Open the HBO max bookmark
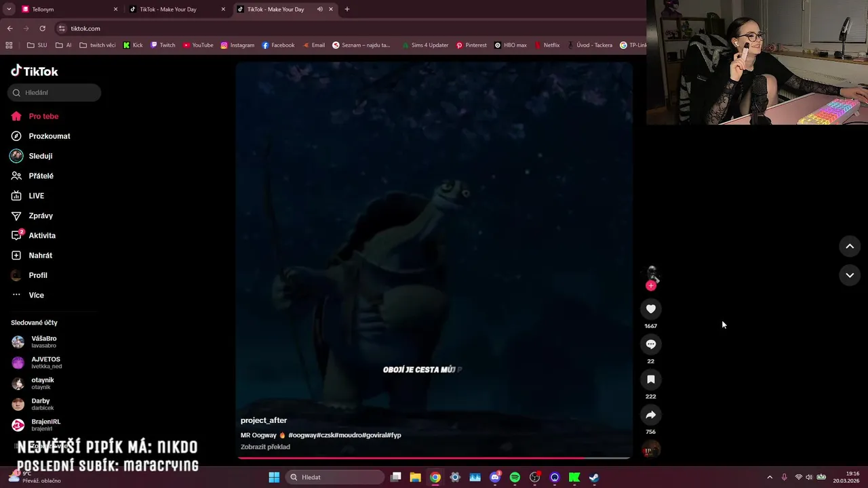The width and height of the screenshot is (868, 488). (511, 45)
